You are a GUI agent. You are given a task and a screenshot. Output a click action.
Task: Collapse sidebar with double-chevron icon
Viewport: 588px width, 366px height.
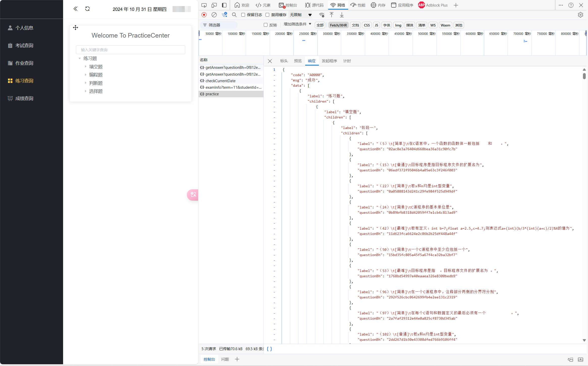[x=75, y=9]
